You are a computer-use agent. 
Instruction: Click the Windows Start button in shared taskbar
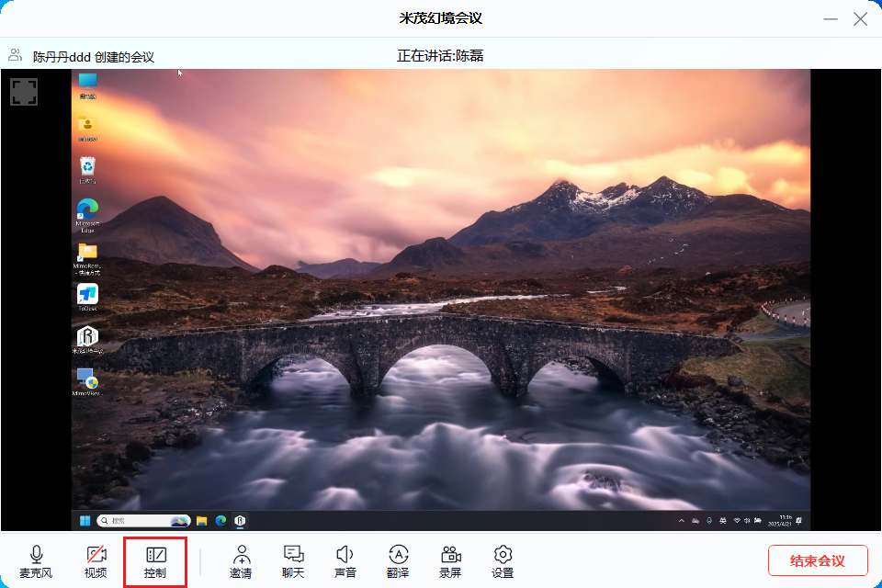(85, 521)
